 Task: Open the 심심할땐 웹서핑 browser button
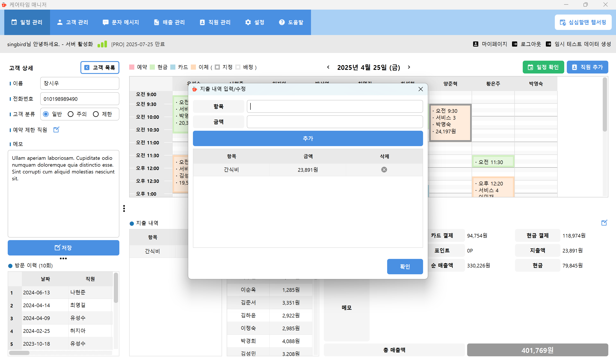583,22
